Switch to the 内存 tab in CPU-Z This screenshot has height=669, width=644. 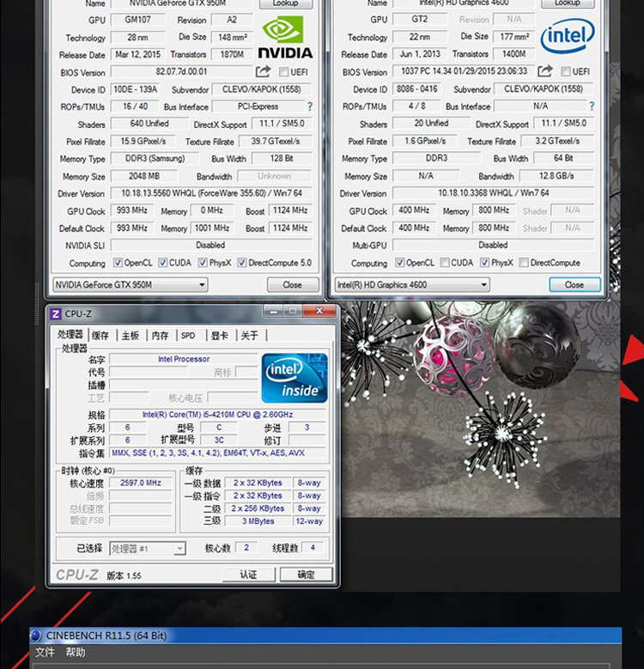[x=161, y=335]
